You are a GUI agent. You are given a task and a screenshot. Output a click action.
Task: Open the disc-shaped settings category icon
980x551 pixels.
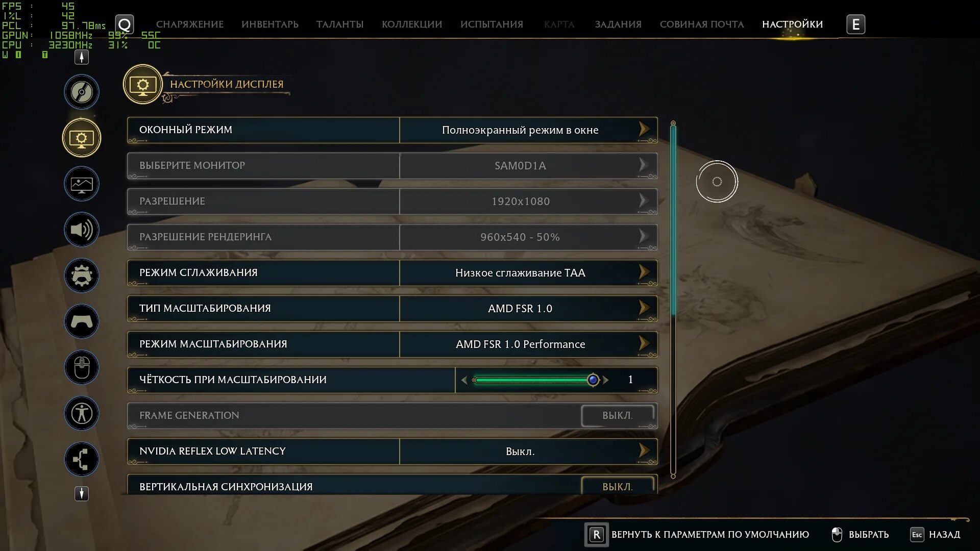pos(82,92)
